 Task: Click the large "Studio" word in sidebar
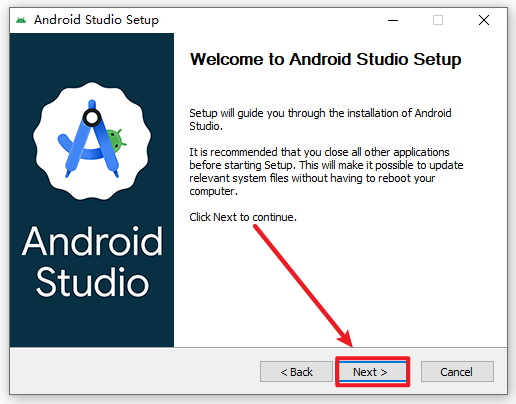point(92,282)
